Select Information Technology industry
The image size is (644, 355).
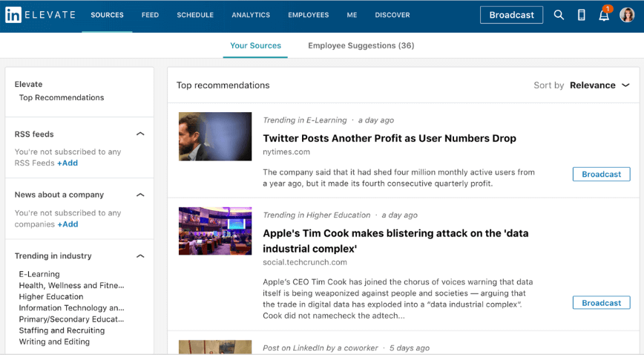(71, 307)
